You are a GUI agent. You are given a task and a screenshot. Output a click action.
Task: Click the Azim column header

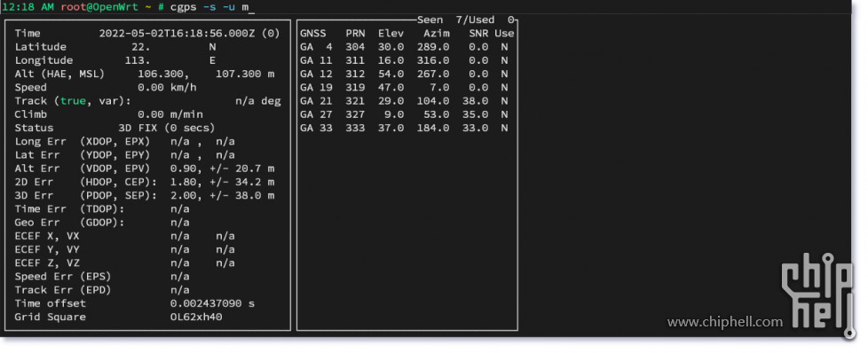tap(437, 33)
